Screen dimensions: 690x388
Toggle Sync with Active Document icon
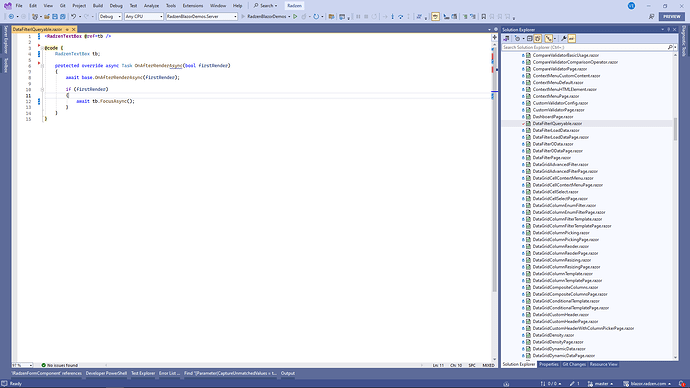click(x=548, y=38)
